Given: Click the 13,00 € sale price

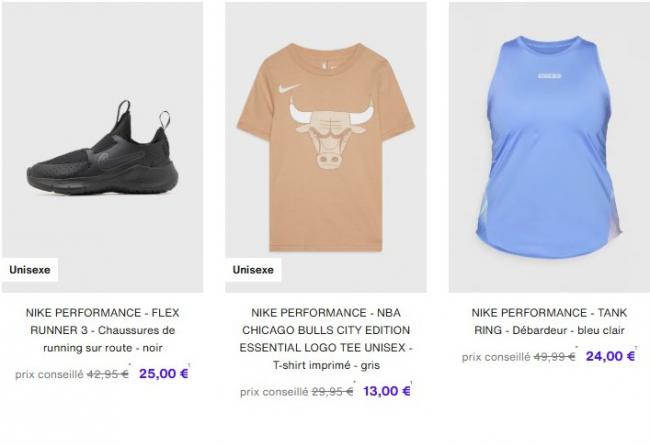Looking at the screenshot, I should (387, 391).
